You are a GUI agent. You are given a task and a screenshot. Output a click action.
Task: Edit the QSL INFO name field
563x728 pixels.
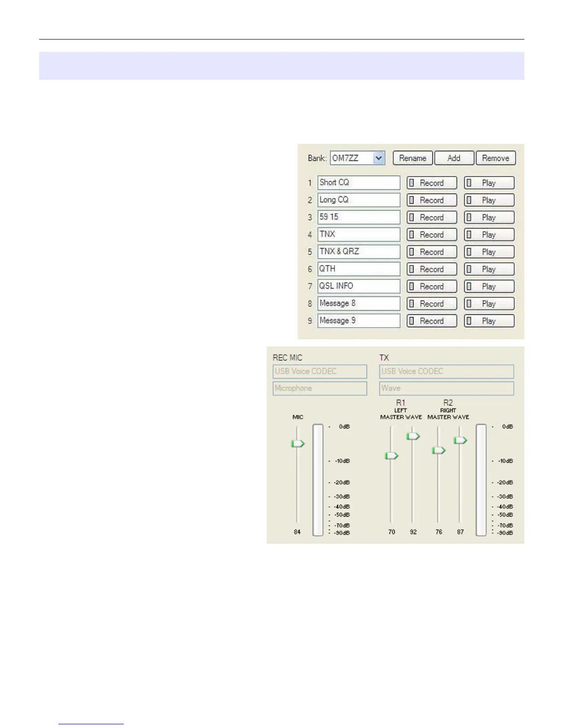click(359, 286)
